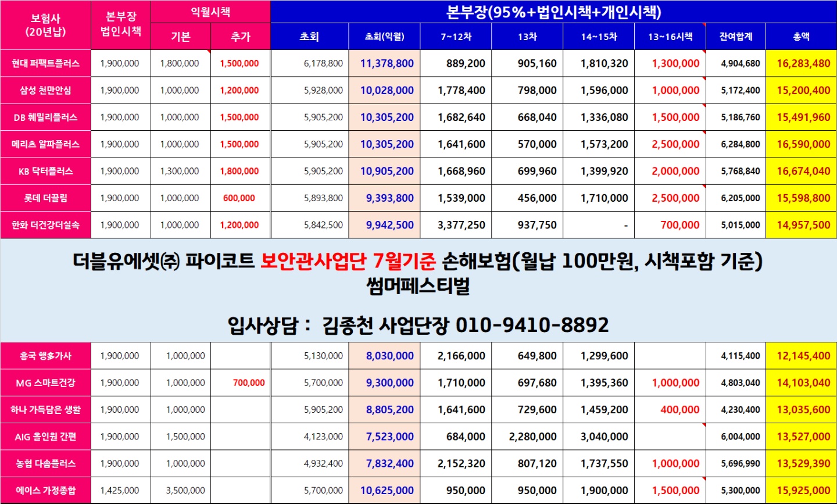
Task: Click the 현대 퍼펙트플러스 row label
Action: (45, 63)
